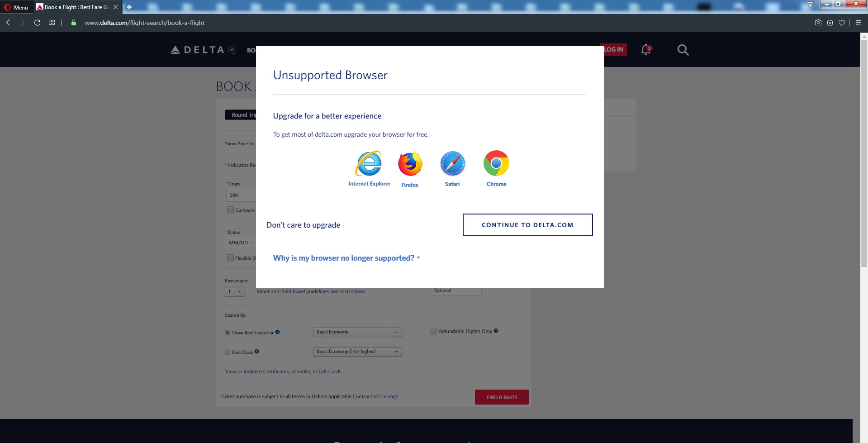
Task: Open View or Redeem Certificates, eCredits link
Action: point(283,372)
